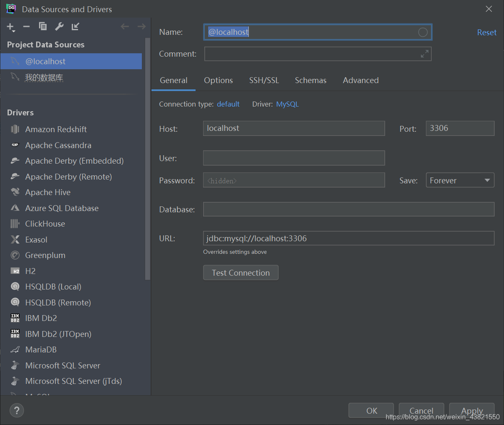
Task: Focus the Comment input field
Action: (318, 54)
